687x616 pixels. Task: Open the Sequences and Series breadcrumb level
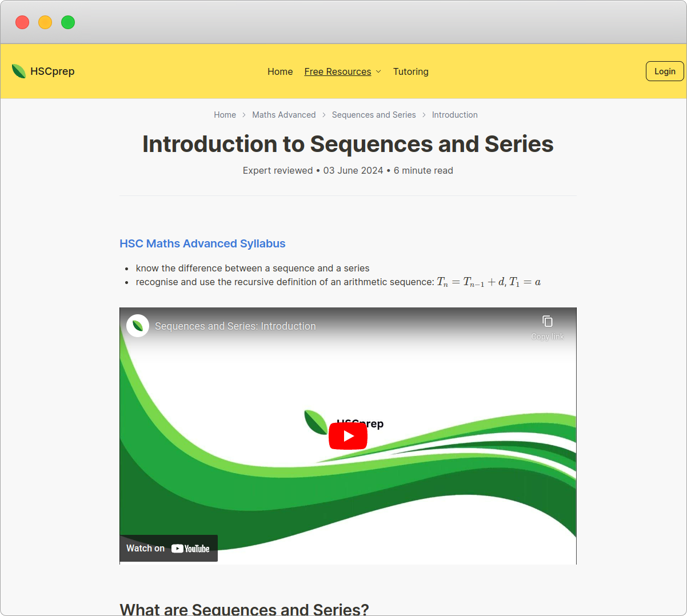coord(374,115)
